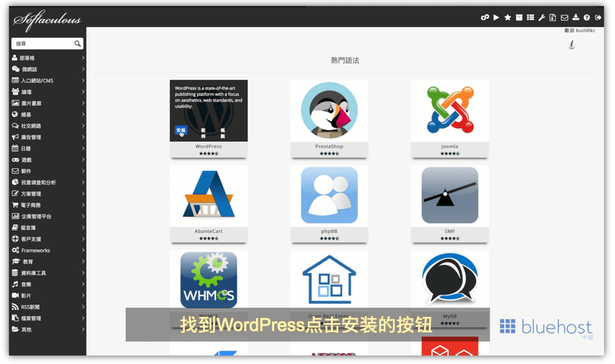Click the star rating under SMF
The height and width of the screenshot is (364, 615).
tap(450, 239)
